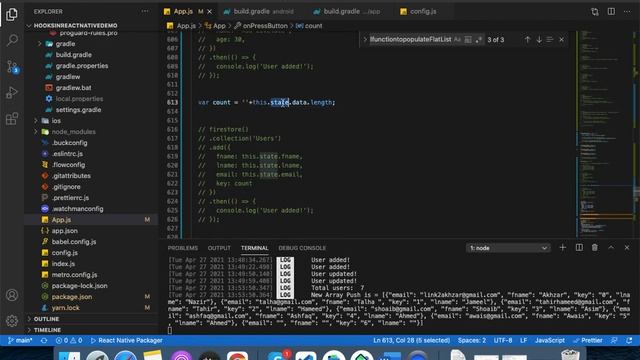This screenshot has width=640, height=360.
Task: Go to previous find match arrow
Action: click(527, 40)
